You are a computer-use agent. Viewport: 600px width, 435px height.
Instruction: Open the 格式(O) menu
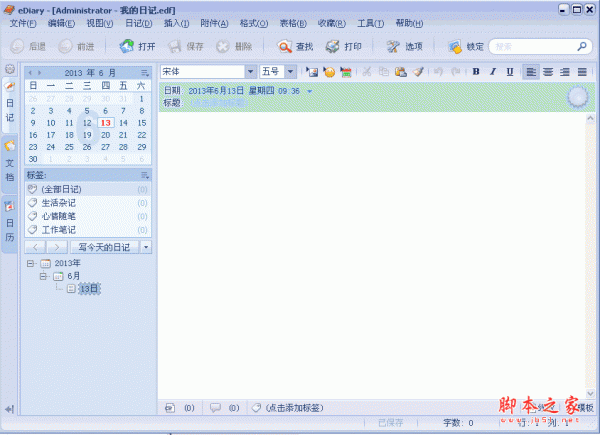tap(254, 24)
